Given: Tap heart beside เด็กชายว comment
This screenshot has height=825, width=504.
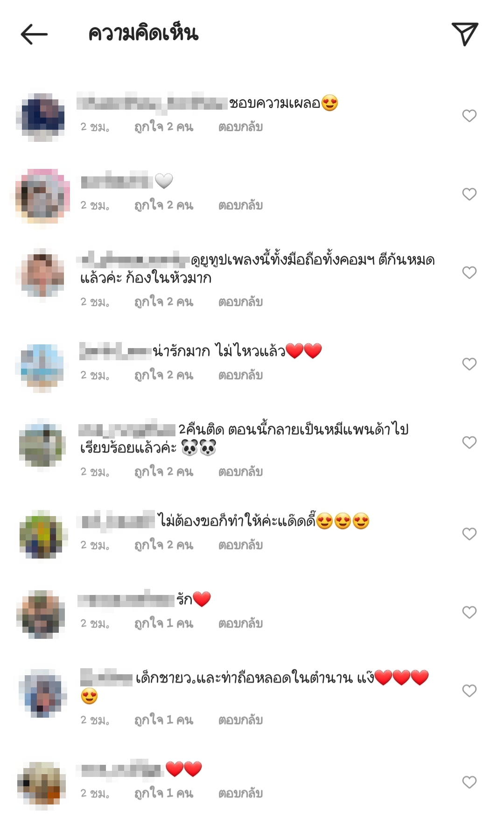Looking at the screenshot, I should pos(469,691).
